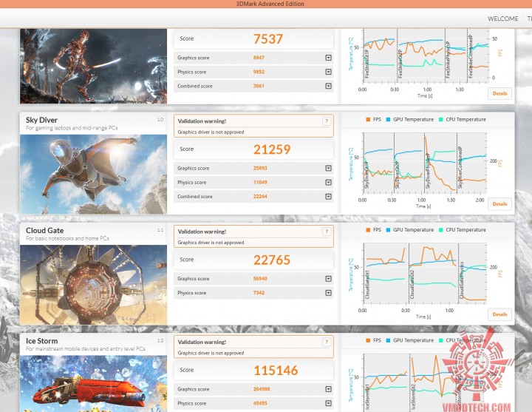
Task: Expand Sky Diver Graphics score 25893 dropdown
Action: point(328,168)
